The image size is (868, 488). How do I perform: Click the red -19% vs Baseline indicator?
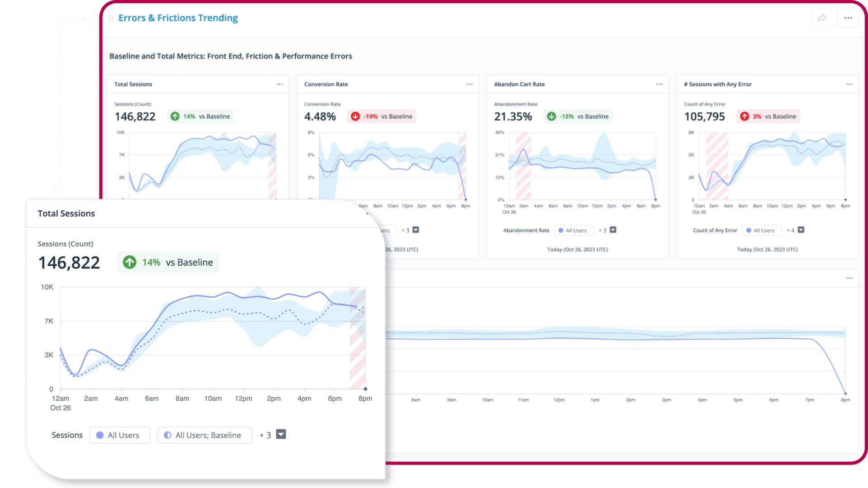click(382, 116)
